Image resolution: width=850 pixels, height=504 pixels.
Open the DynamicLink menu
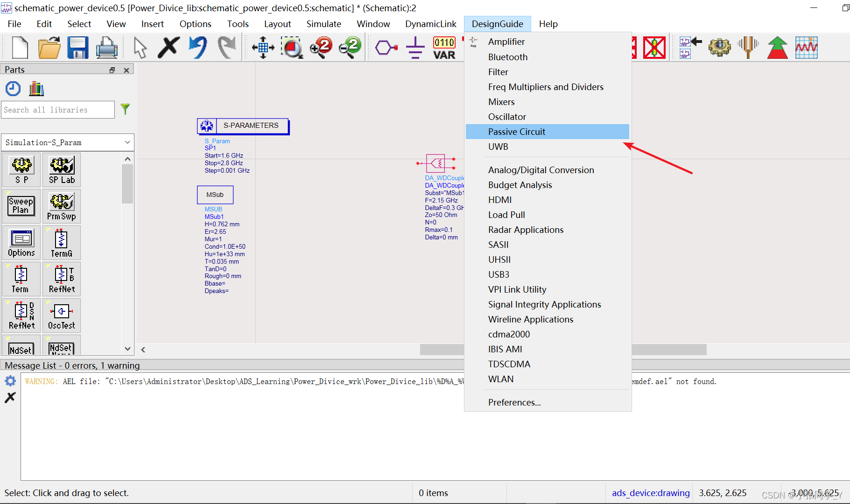coord(431,24)
